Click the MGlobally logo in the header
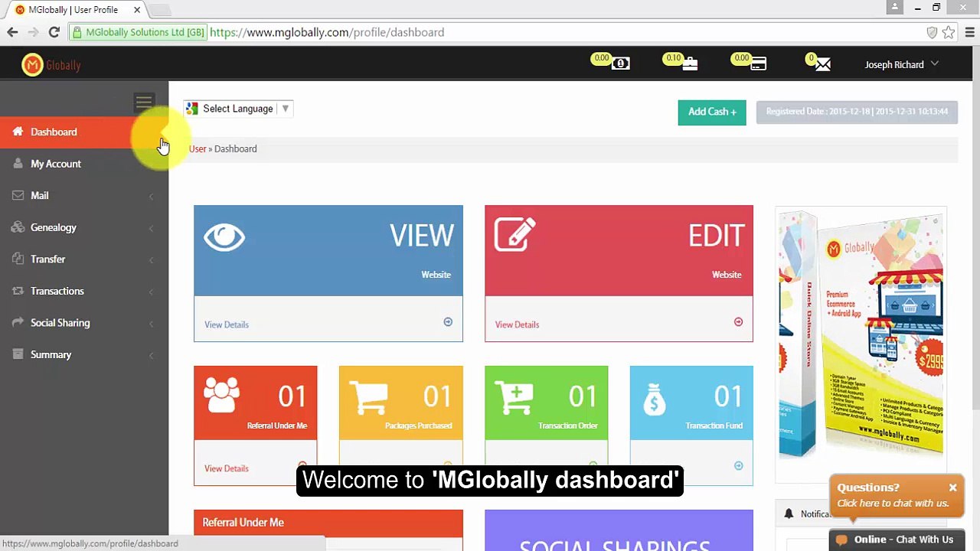This screenshot has width=980, height=551. coord(51,65)
